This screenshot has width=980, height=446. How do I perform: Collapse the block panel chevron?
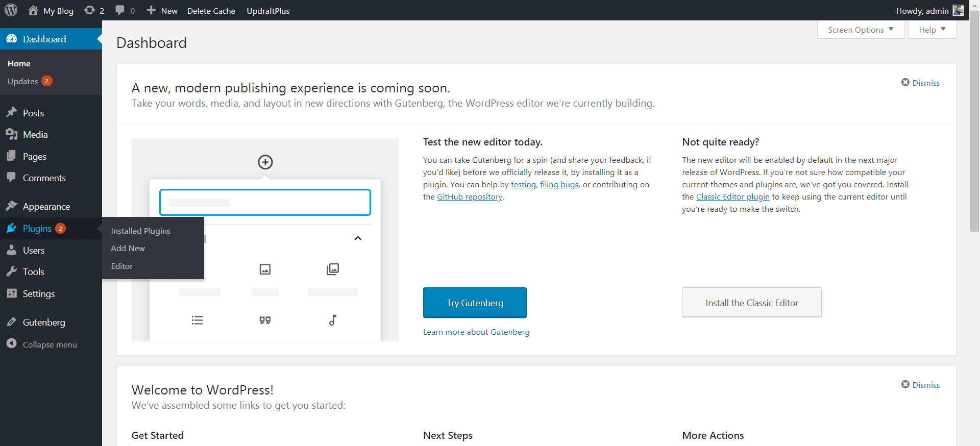358,238
